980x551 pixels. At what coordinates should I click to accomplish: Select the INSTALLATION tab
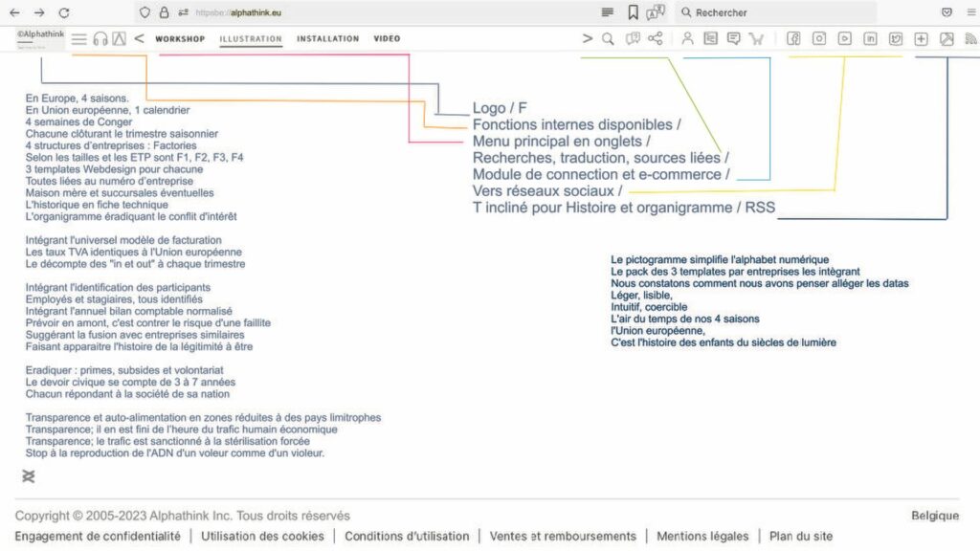[x=327, y=39]
